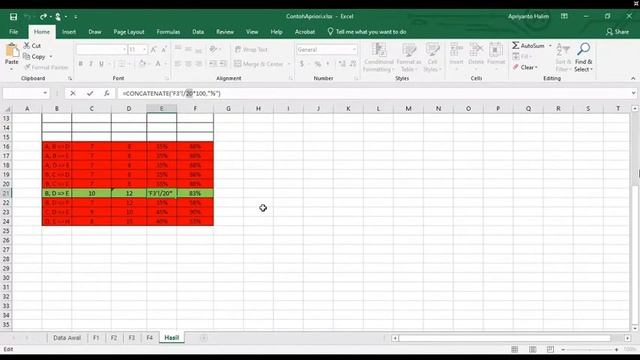Click Ribbon Display Options icon
The image size is (640, 360).
[564, 16]
